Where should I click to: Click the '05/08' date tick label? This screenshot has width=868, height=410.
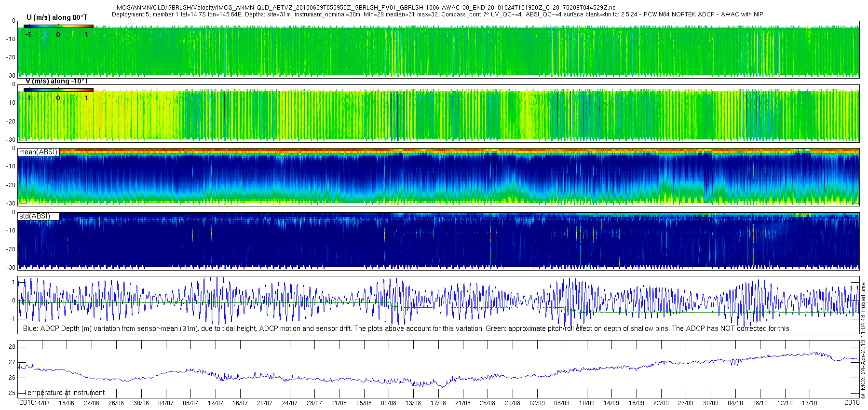click(364, 403)
